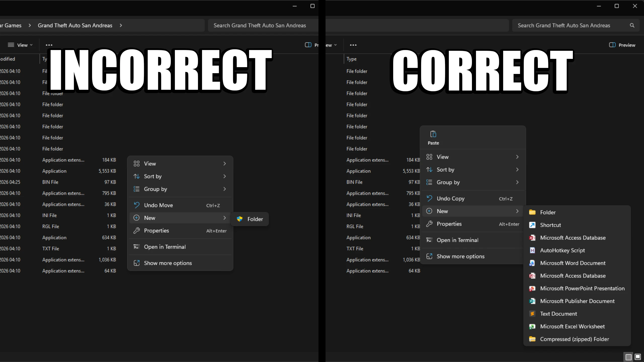
Task: Switch to large thumbnails view icon at bottom right
Action: pyautogui.click(x=638, y=357)
